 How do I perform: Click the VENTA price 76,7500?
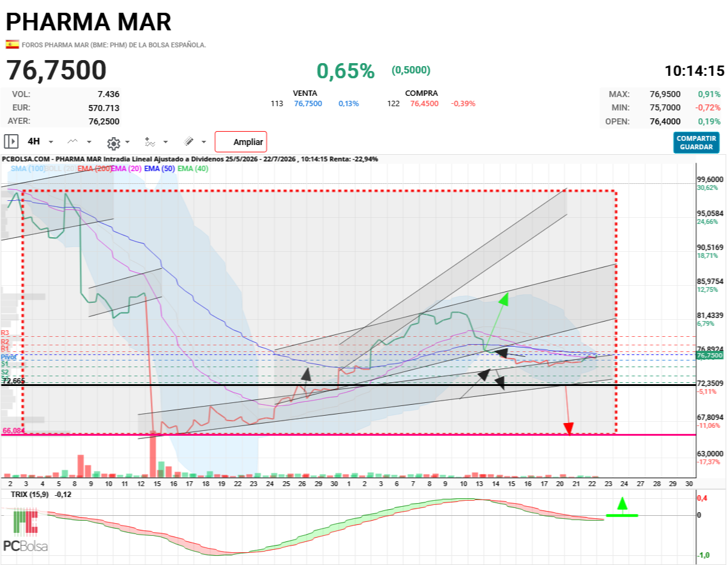point(308,104)
